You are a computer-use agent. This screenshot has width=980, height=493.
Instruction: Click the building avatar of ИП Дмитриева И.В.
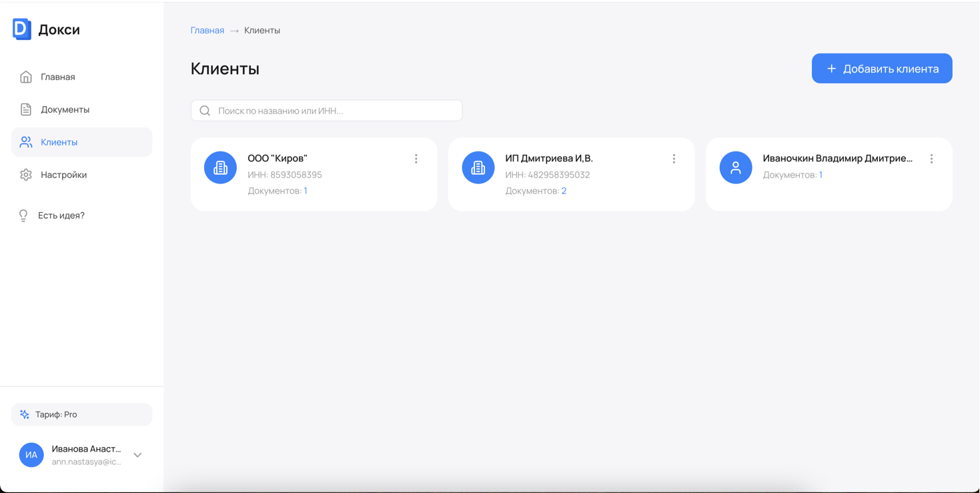click(478, 167)
